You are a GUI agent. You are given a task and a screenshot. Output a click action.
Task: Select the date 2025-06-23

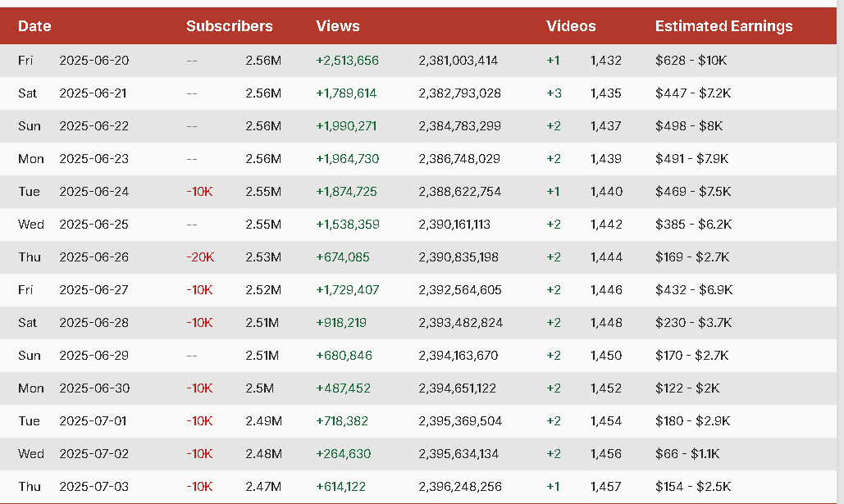pos(94,159)
